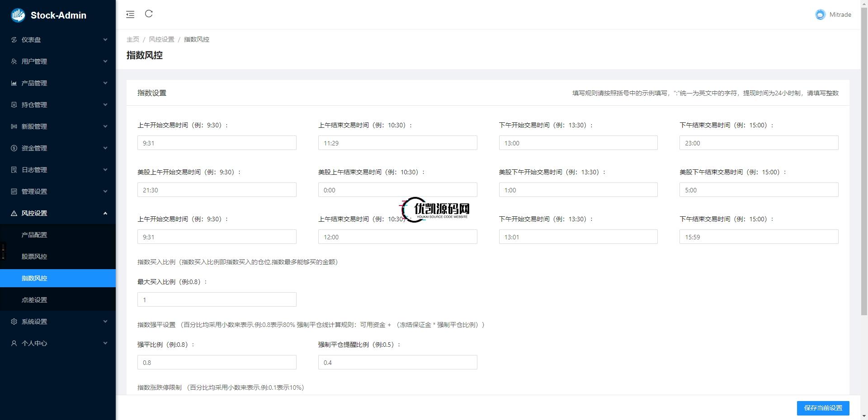This screenshot has width=868, height=420.
Task: Click the Mitrade avatar in top right
Action: pos(820,14)
